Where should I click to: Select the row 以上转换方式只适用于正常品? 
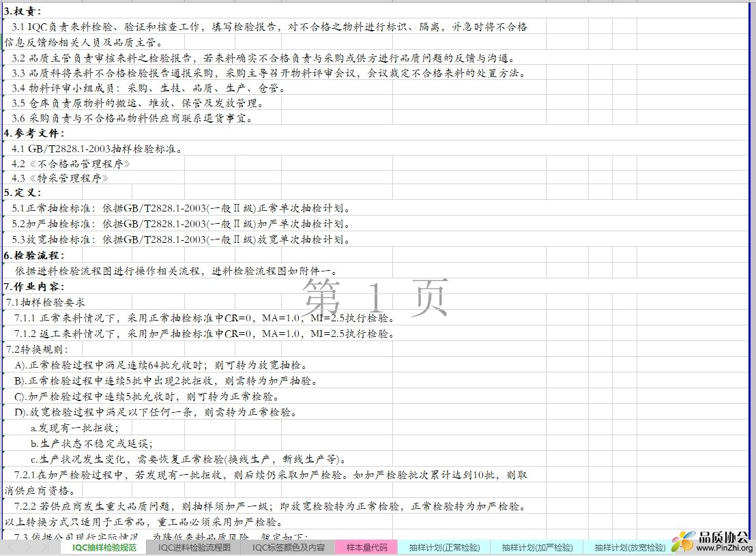click(144, 523)
